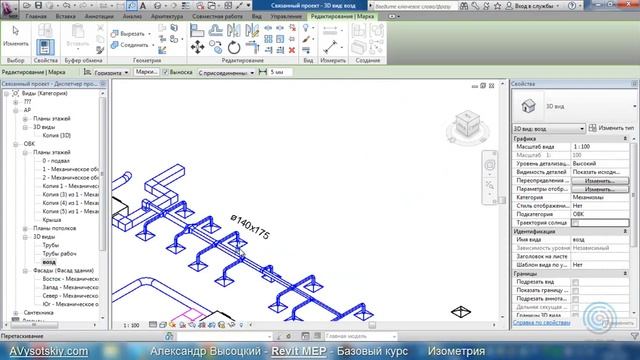
Task: Open the Вставка ribbon tab
Action: (x=65, y=16)
